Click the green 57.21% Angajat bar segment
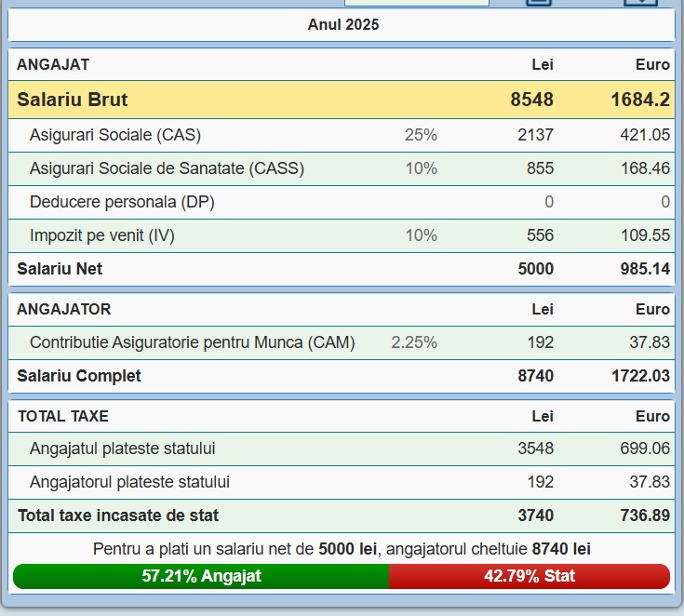 [201, 576]
